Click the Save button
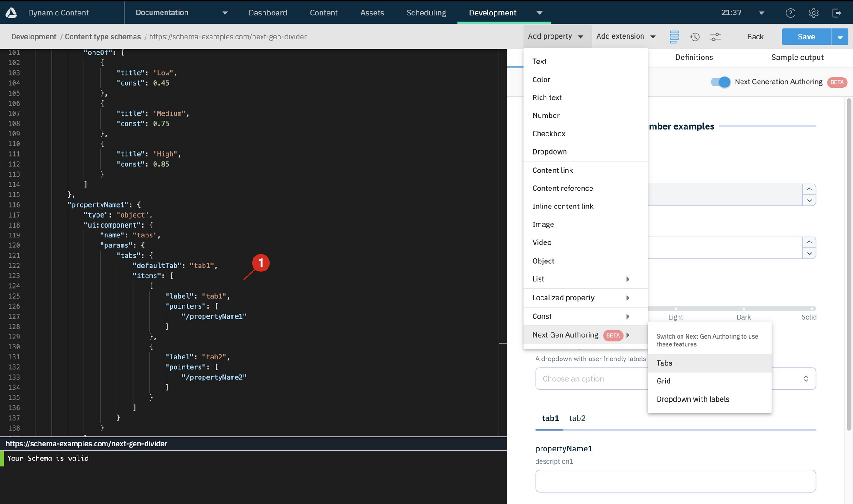 coord(806,37)
